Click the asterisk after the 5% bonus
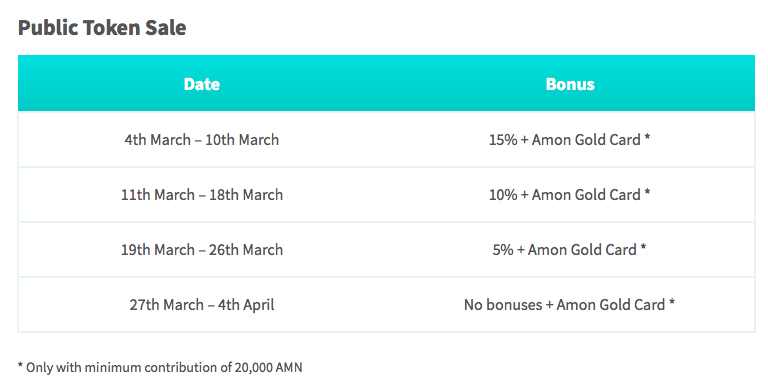Viewport: 768px width, 391px height. click(x=643, y=247)
